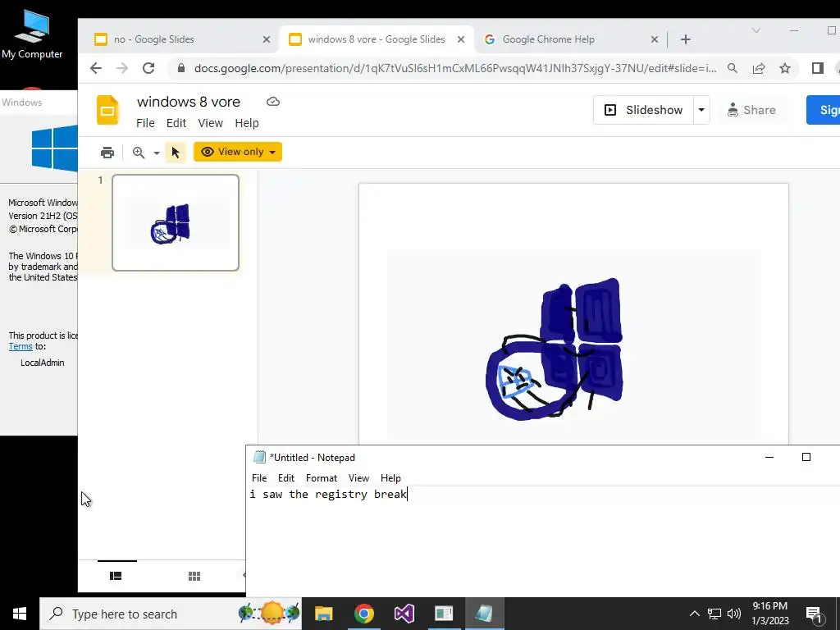Image resolution: width=840 pixels, height=630 pixels.
Task: Click the cloud document status icon
Action: pos(273,102)
